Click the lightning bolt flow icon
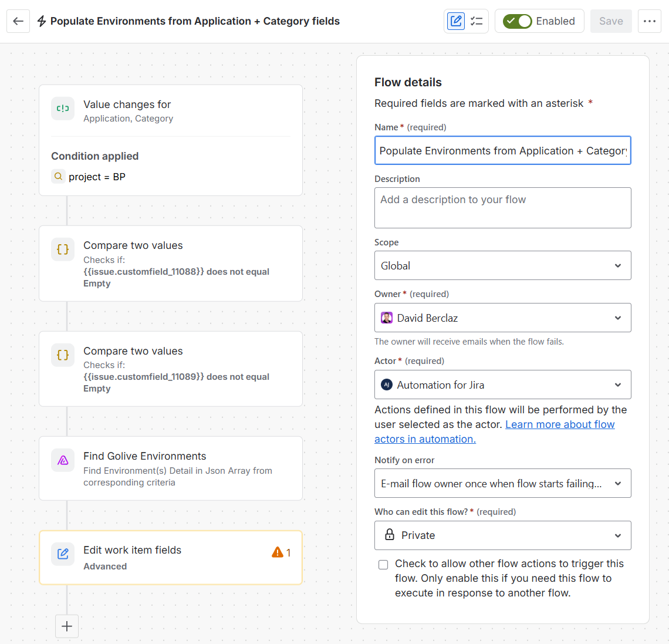The image size is (669, 644). (42, 21)
